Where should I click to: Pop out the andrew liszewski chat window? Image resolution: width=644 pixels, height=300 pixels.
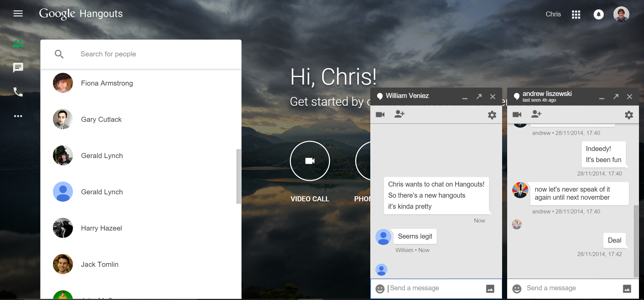pyautogui.click(x=616, y=97)
